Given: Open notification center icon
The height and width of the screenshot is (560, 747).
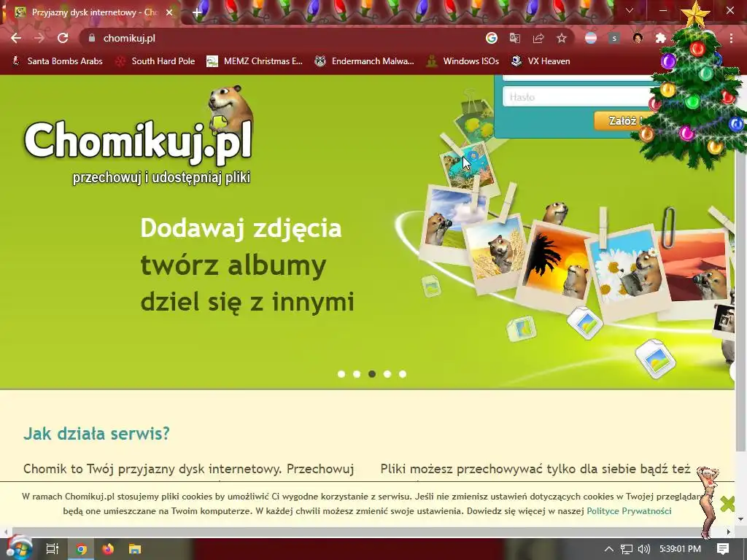Looking at the screenshot, I should (723, 549).
